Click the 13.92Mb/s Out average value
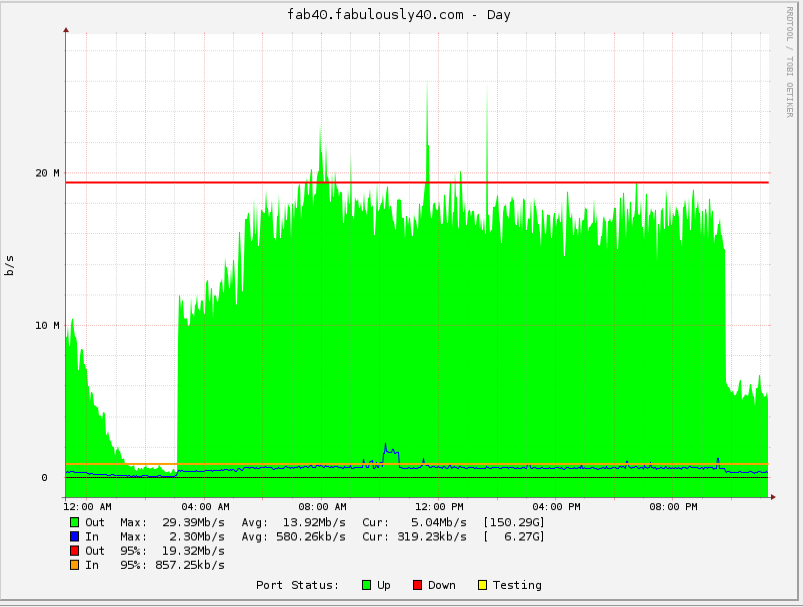The width and height of the screenshot is (803, 607). click(314, 522)
